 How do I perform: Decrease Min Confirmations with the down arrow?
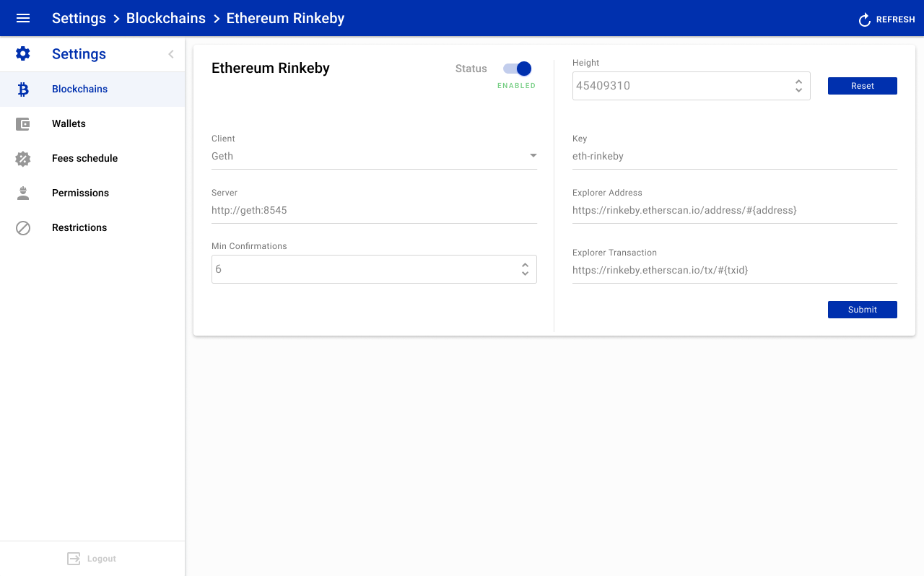(525, 274)
